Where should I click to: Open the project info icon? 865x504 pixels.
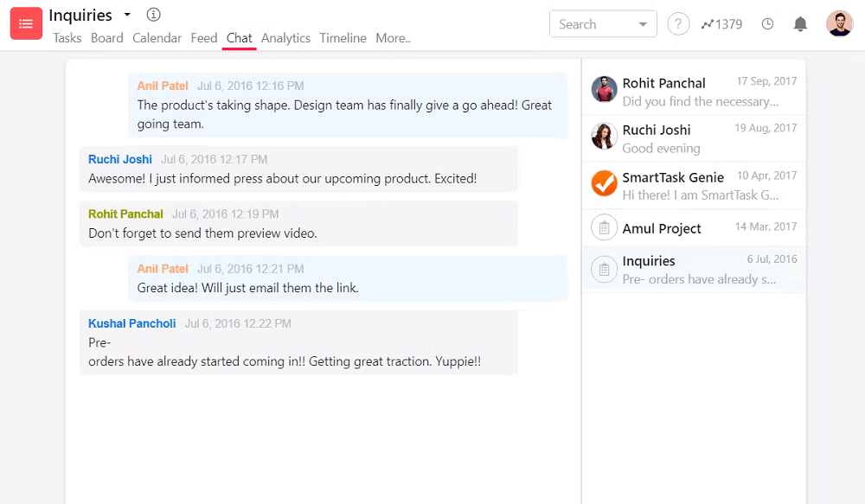point(154,15)
